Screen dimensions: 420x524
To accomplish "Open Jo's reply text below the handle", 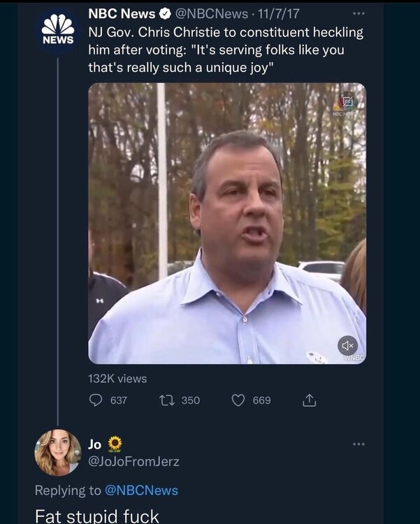I will (x=97, y=516).
